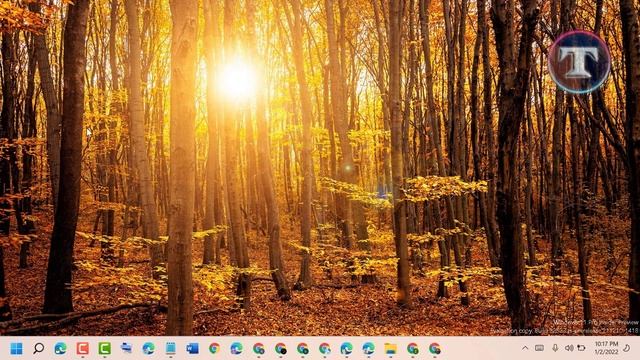640x360 pixels.
Task: Open the green Camtasia C icon
Action: [x=104, y=349]
